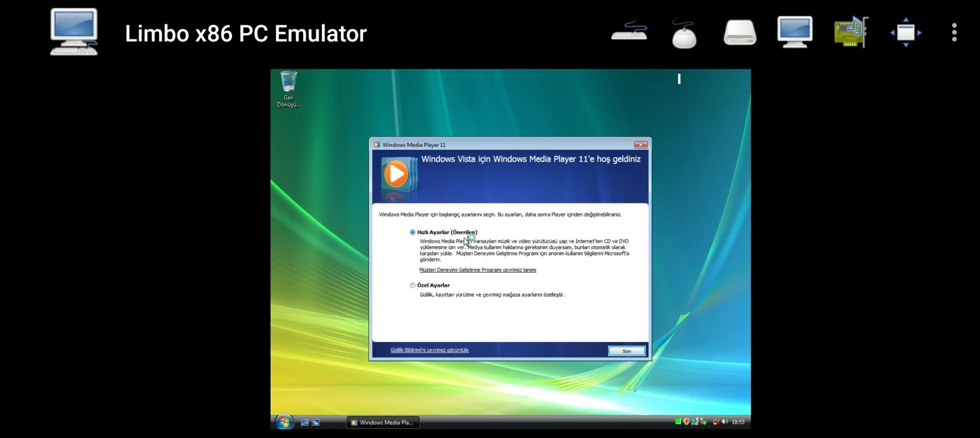980x438 pixels.
Task: Open the Limbo monitor display icon
Action: click(795, 32)
